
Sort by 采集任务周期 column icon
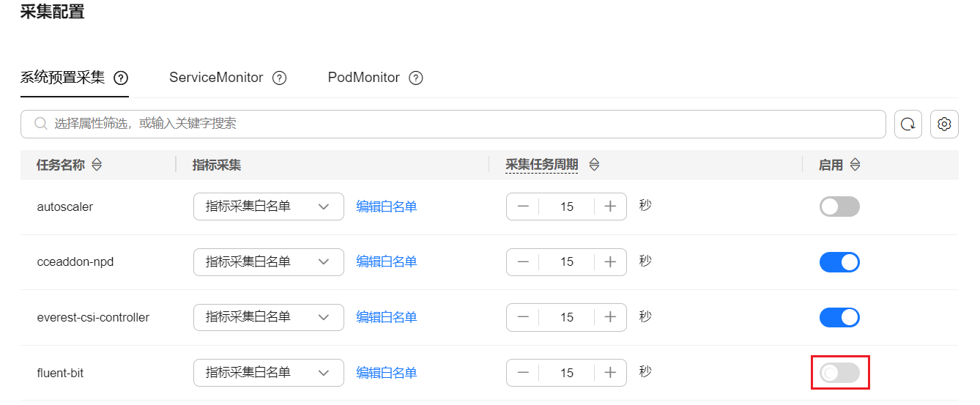click(594, 165)
